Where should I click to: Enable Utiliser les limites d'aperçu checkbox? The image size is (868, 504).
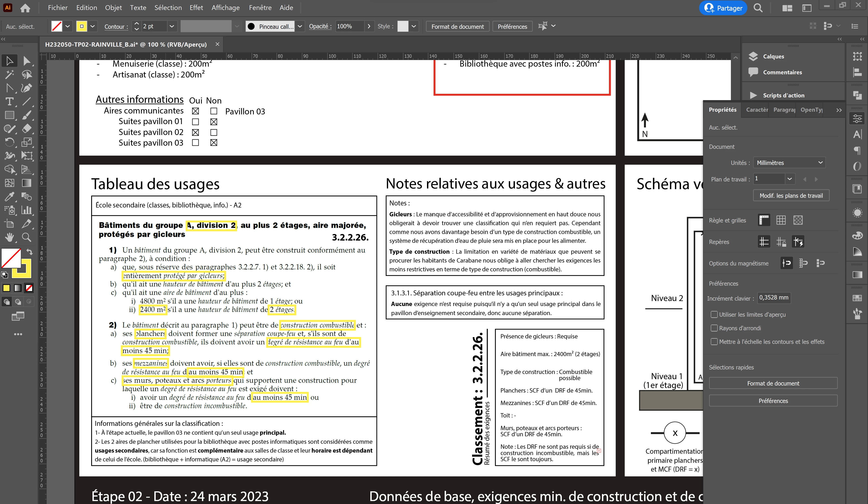click(714, 314)
